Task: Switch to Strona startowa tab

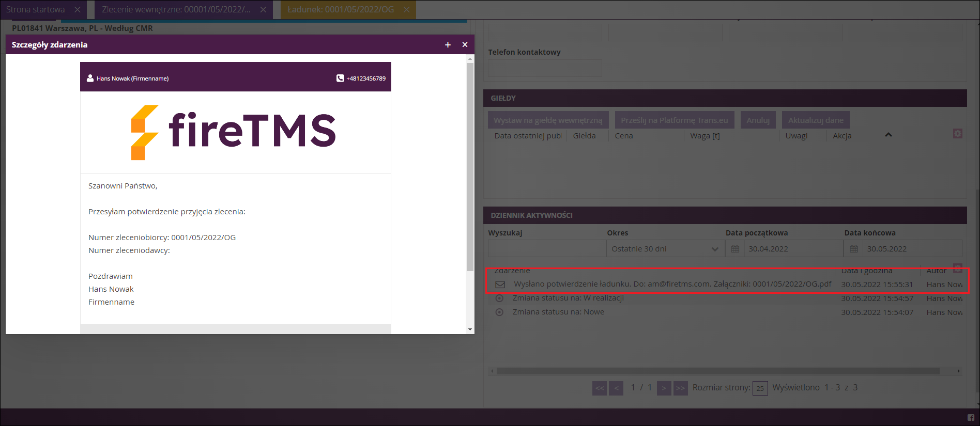Action: [36, 9]
